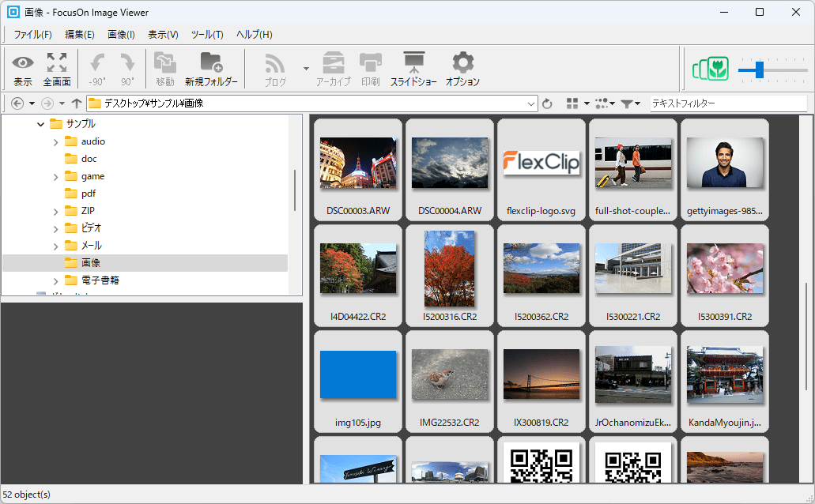Image resolution: width=815 pixels, height=504 pixels.
Task: Select KandaMyoujin shrine thumbnail
Action: click(x=725, y=382)
